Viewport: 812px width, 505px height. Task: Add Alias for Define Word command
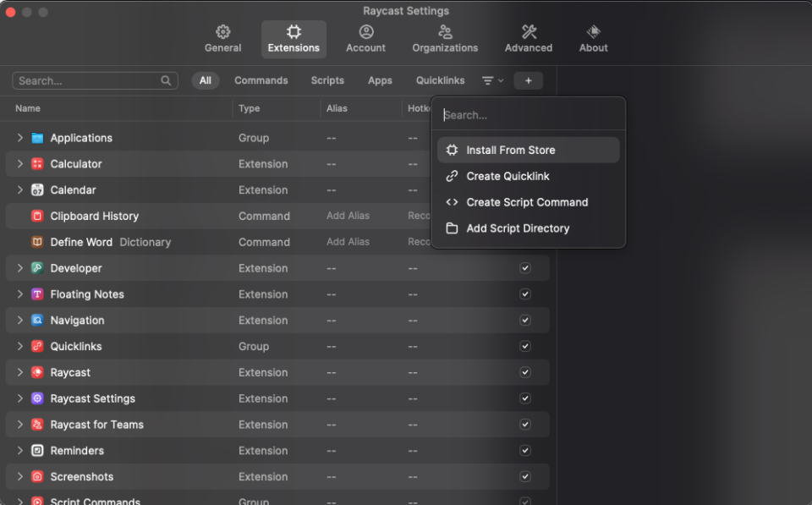point(348,242)
